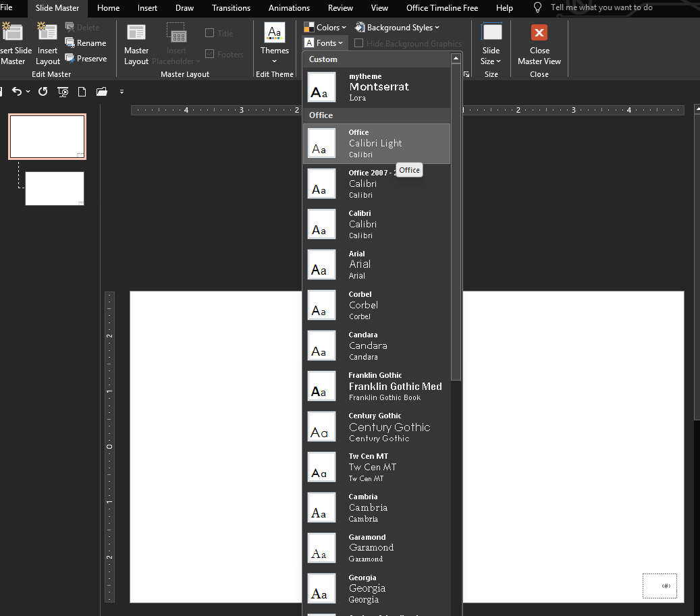Click the Redo icon
Image resolution: width=700 pixels, height=616 pixels.
click(x=43, y=92)
